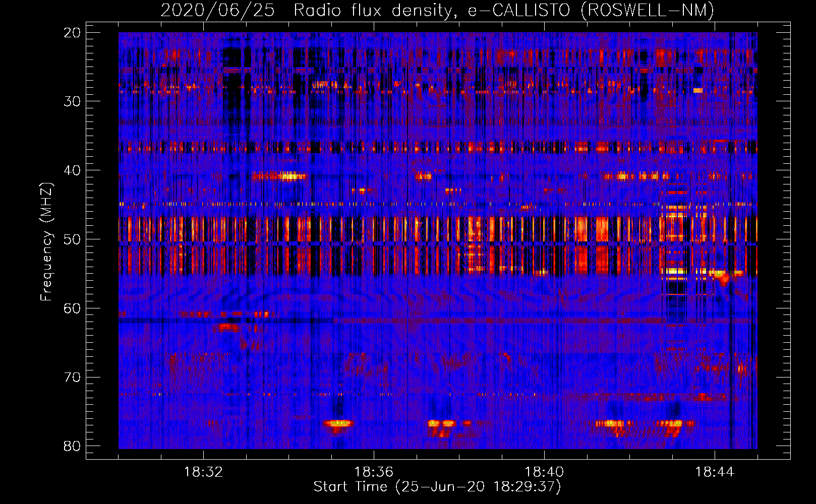
Task: Click the frequency tick label '70'
Action: point(73,377)
